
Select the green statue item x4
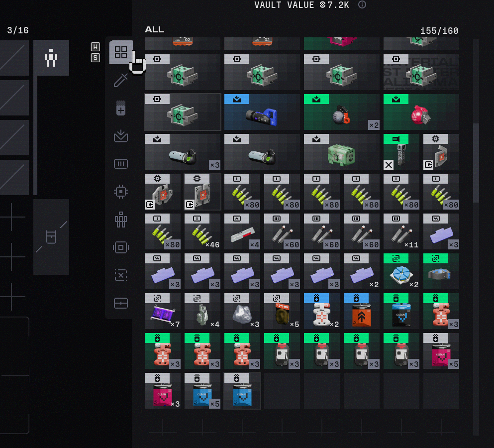[x=202, y=311]
